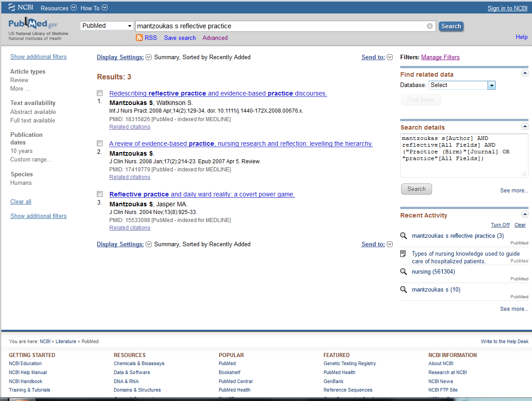The width and height of the screenshot is (532, 401).
Task: Click Manage Filters link
Action: tap(441, 57)
